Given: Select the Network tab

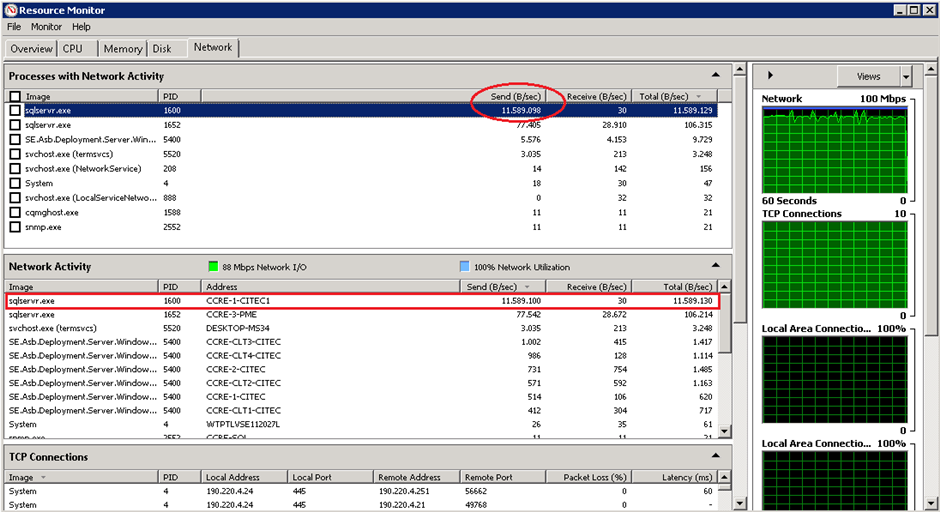Looking at the screenshot, I should point(213,47).
